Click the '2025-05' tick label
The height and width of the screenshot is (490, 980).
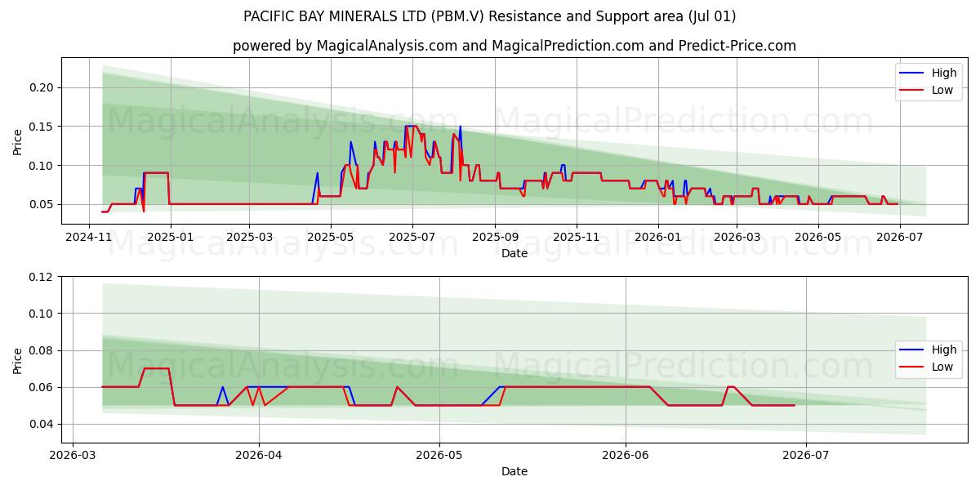point(331,236)
